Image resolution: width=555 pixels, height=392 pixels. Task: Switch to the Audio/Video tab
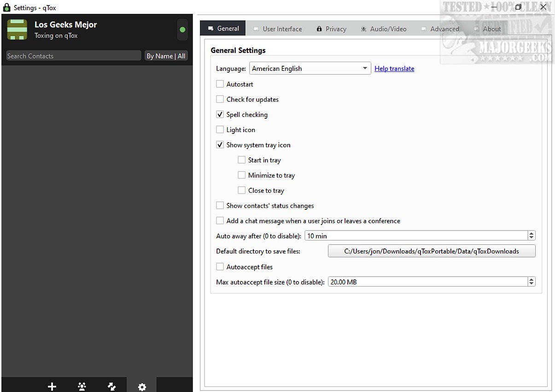[x=384, y=29]
